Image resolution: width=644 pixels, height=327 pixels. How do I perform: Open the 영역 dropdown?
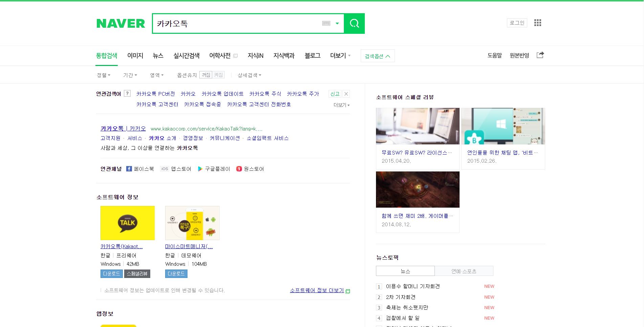point(157,75)
